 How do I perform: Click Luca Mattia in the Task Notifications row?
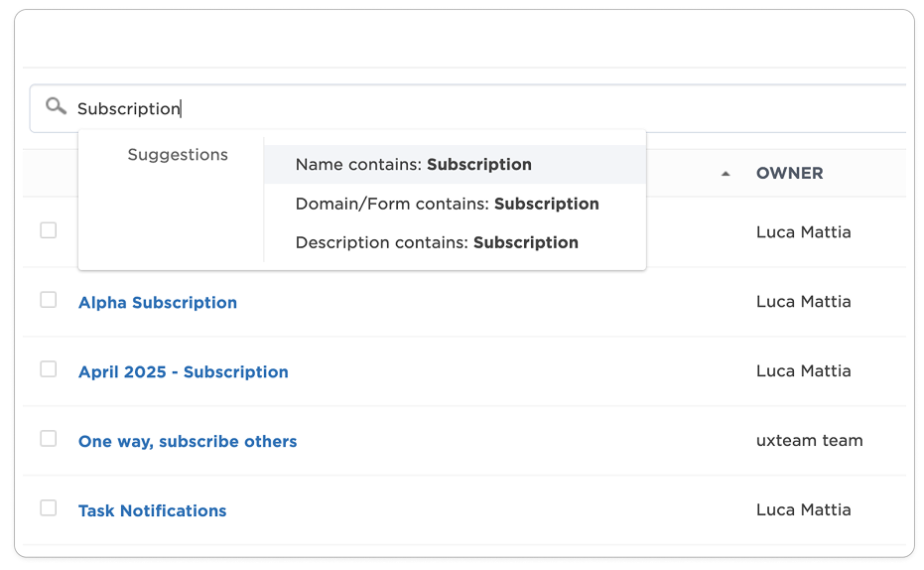click(x=803, y=510)
